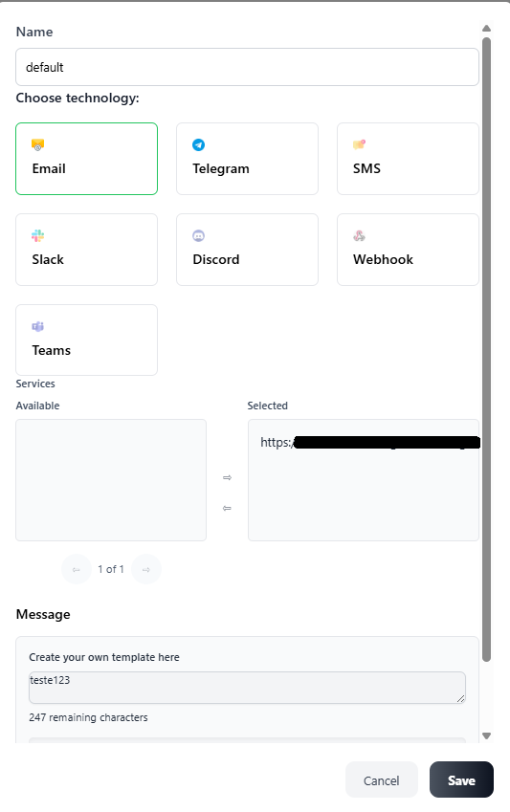The image size is (510, 812).
Task: Focus the Name field containing default
Action: [x=247, y=67]
